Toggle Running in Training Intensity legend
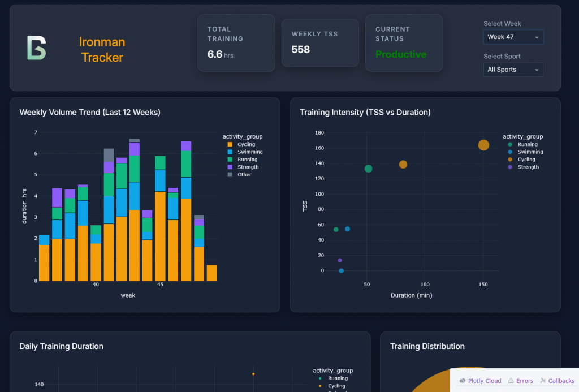Image resolution: width=579 pixels, height=392 pixels. pos(528,144)
